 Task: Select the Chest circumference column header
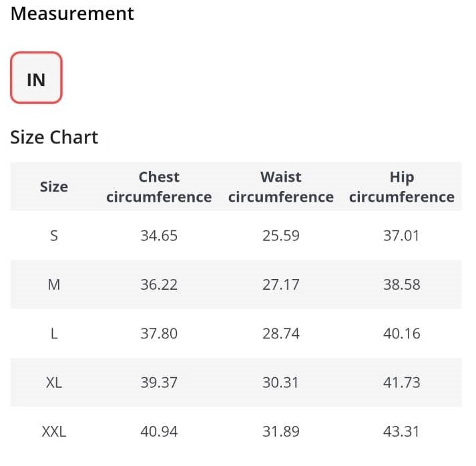pos(159,187)
